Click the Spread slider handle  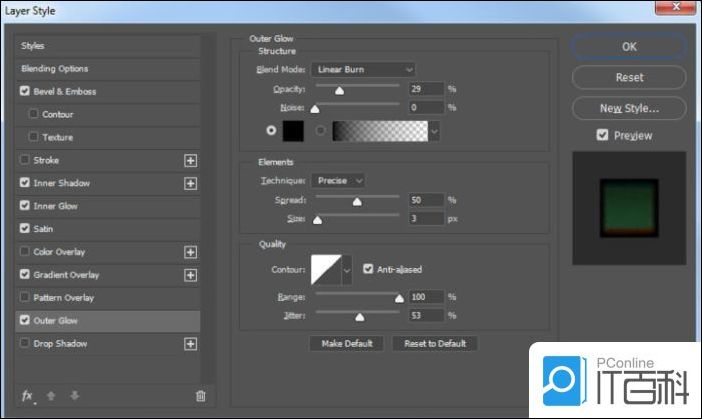coord(357,202)
